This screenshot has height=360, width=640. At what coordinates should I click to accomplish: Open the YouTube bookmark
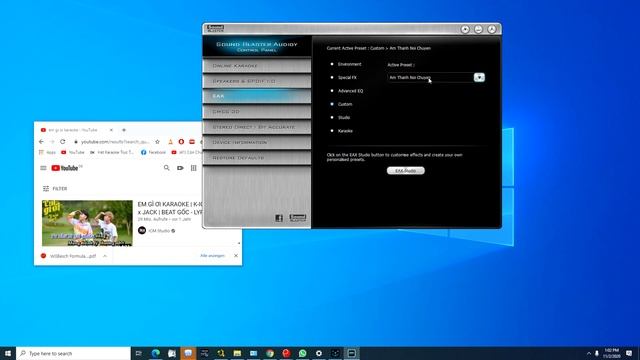[x=73, y=152]
